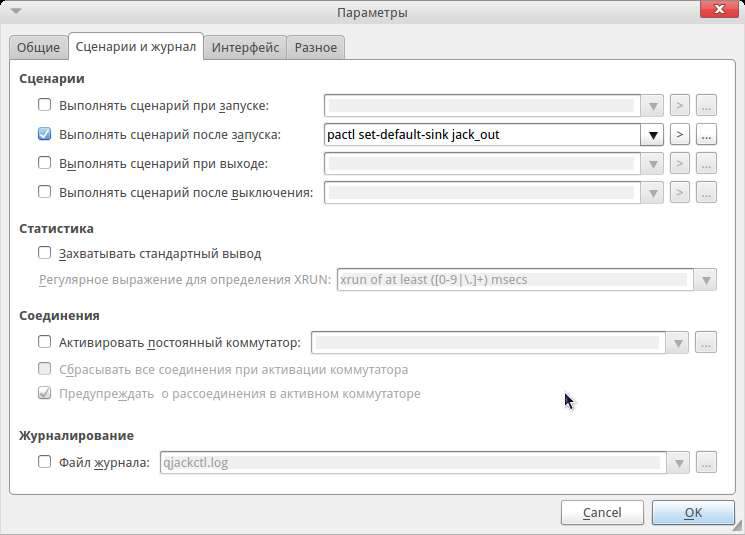This screenshot has height=535, width=745.
Task: Click the '...' browse button for shutdown script
Action: [707, 192]
